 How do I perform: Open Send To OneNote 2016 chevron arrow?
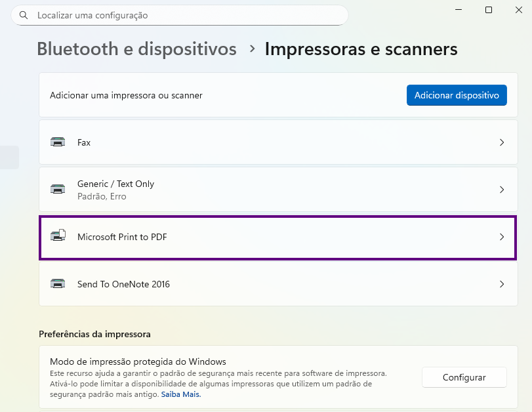tap(502, 284)
